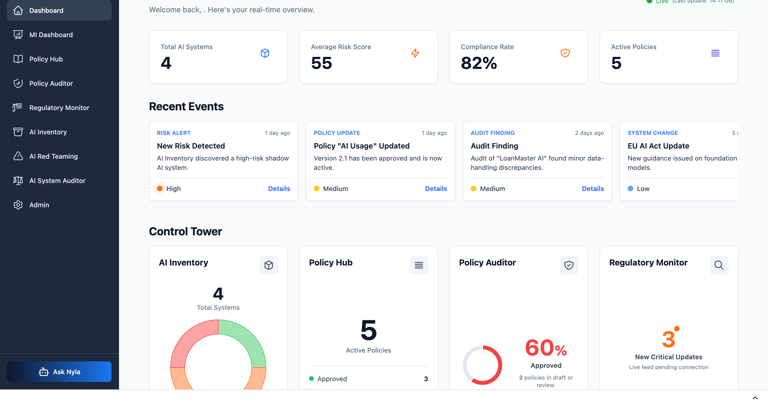Screen dimensions: 768x406
Task: Click the list icon in Active Policies card
Action: pyautogui.click(x=716, y=53)
